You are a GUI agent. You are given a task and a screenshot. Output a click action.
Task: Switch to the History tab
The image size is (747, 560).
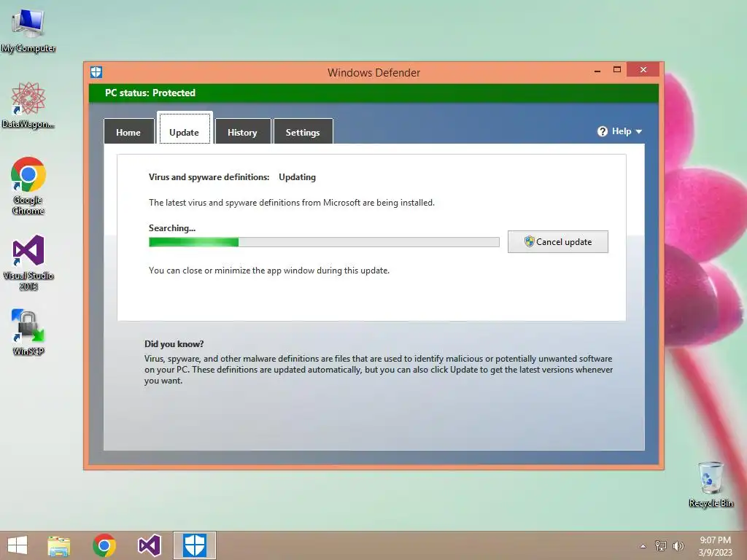coord(243,131)
